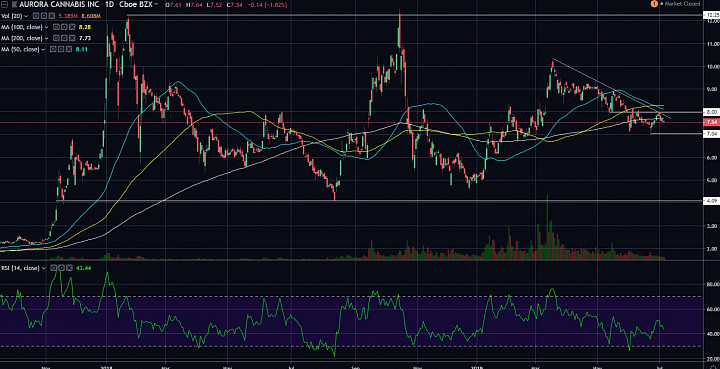Screen dimensions: 720x369
Task: Hide the Vol (20) indicator via its eye icon
Action: coord(35,16)
